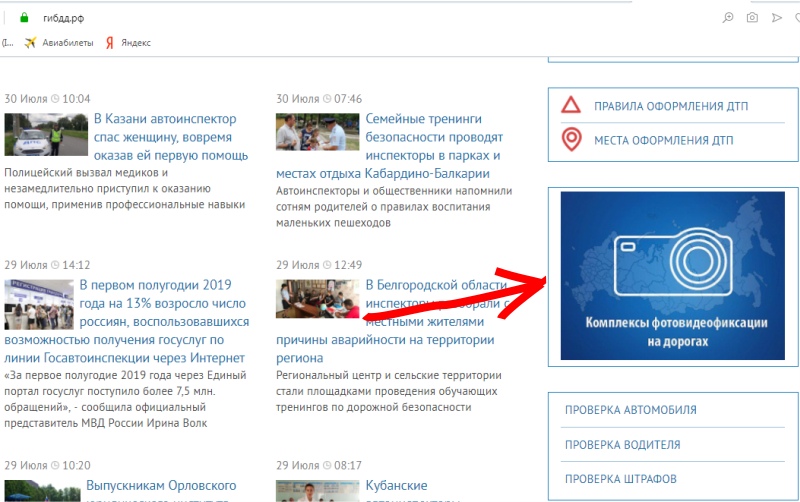800x502 pixels.
Task: Open the Выпускникам Орловского article headline
Action: coord(164,486)
